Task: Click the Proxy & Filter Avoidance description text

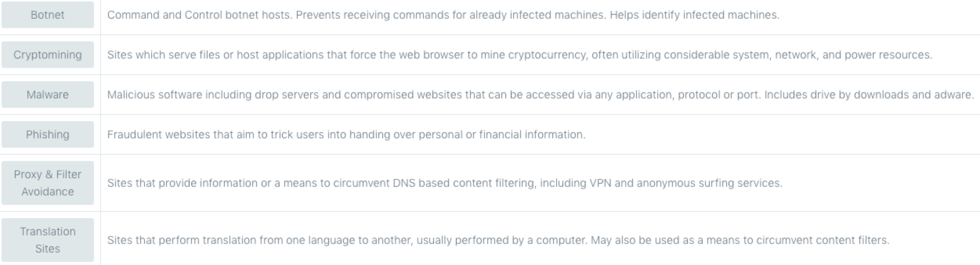Action: click(x=445, y=183)
